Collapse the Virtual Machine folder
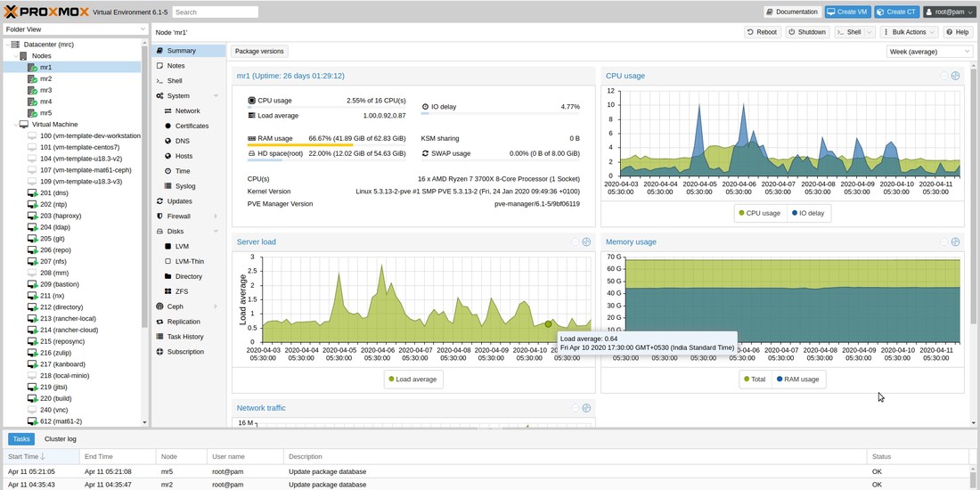The image size is (980, 490). point(16,125)
